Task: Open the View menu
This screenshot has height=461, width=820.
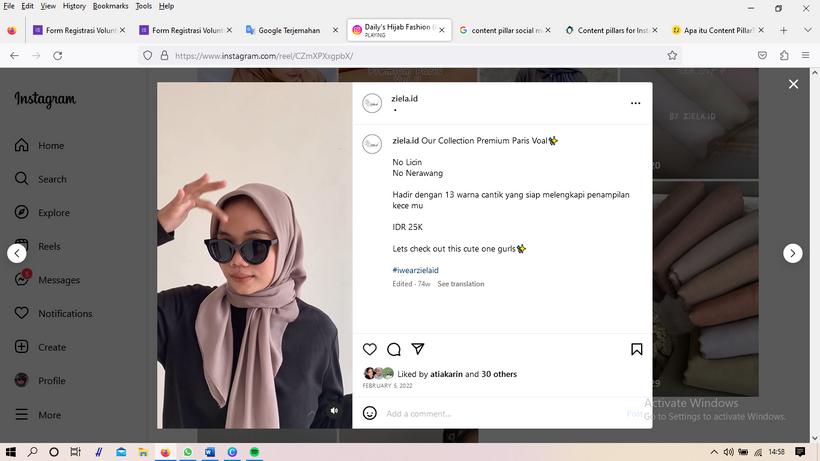Action: click(48, 6)
